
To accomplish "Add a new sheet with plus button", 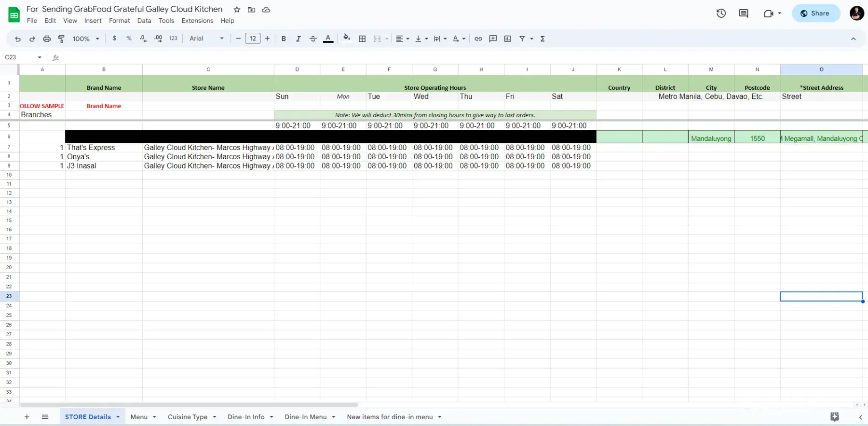I will (x=27, y=417).
